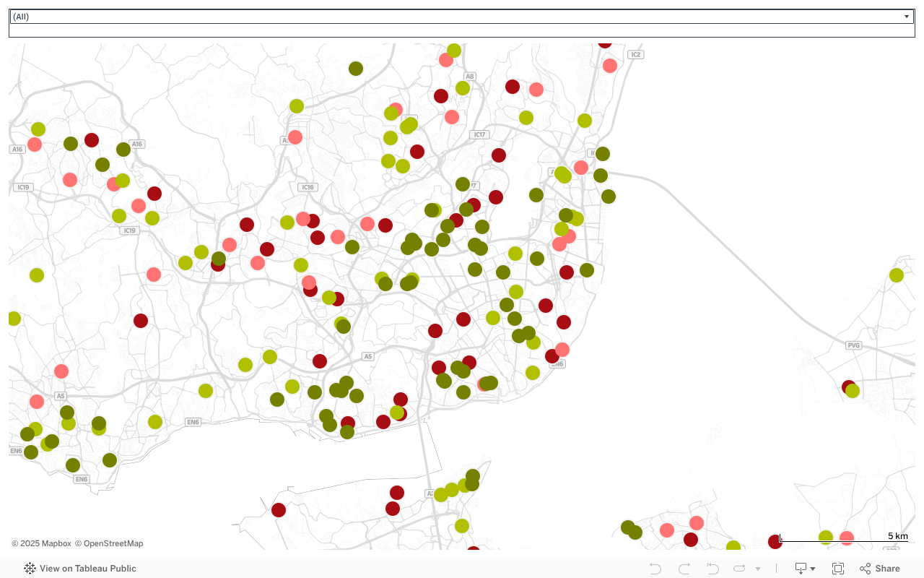Click the Tableau logo icon

[x=30, y=569]
